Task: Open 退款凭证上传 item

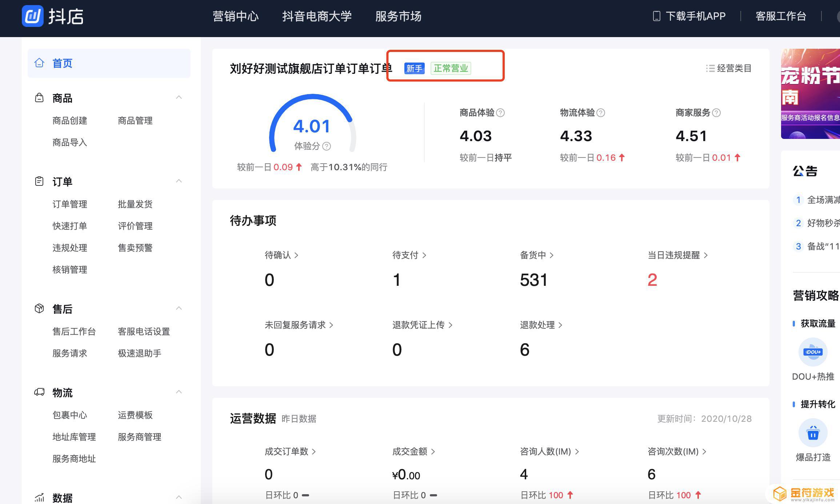Action: [423, 325]
